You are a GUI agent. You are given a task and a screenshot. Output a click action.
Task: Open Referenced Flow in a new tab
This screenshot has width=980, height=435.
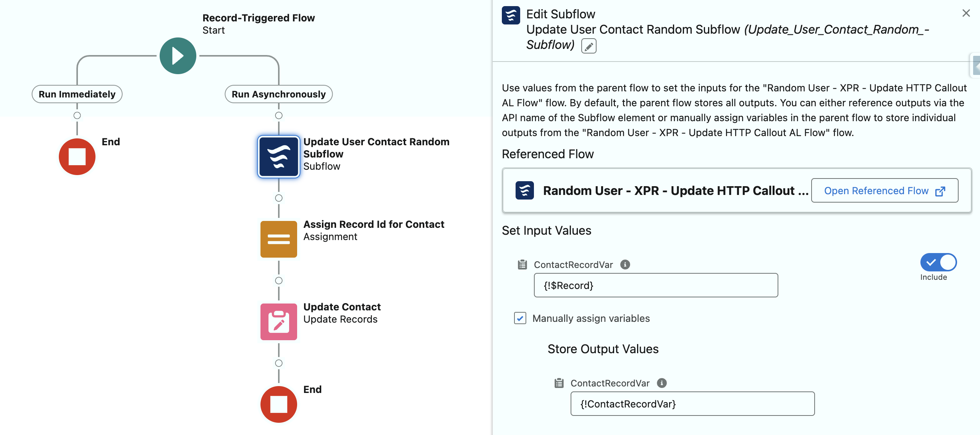pos(884,191)
